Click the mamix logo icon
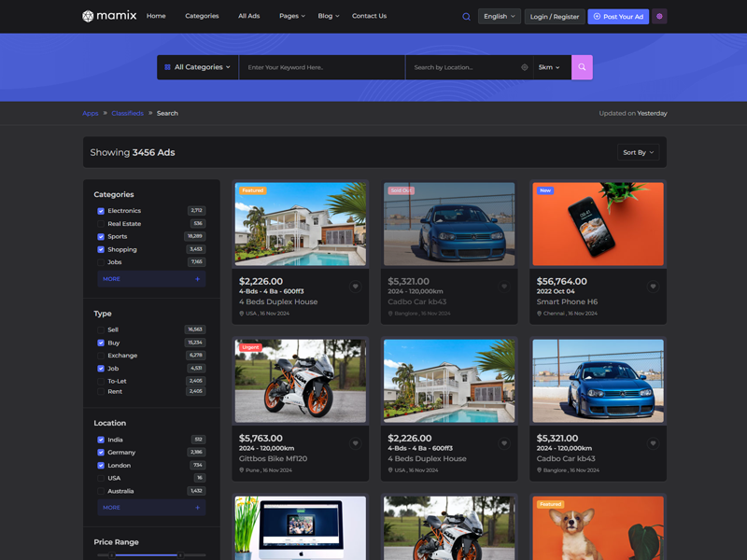747x560 pixels. click(x=88, y=16)
